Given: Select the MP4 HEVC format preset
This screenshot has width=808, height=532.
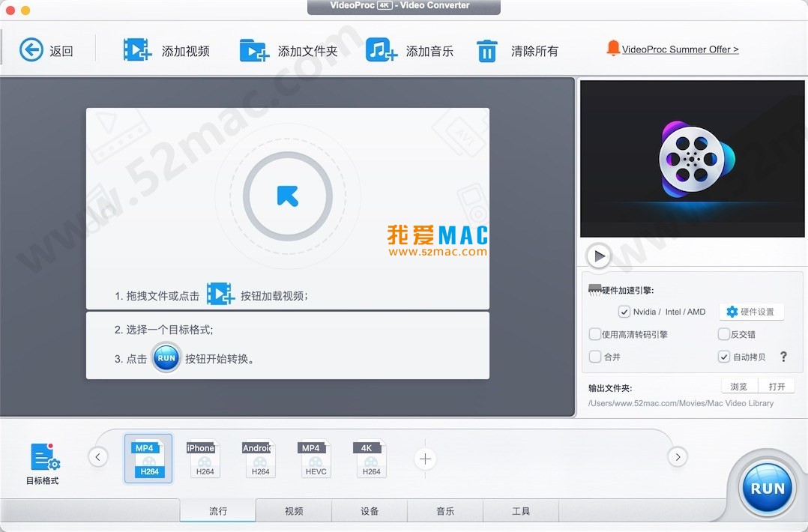Looking at the screenshot, I should coord(314,459).
